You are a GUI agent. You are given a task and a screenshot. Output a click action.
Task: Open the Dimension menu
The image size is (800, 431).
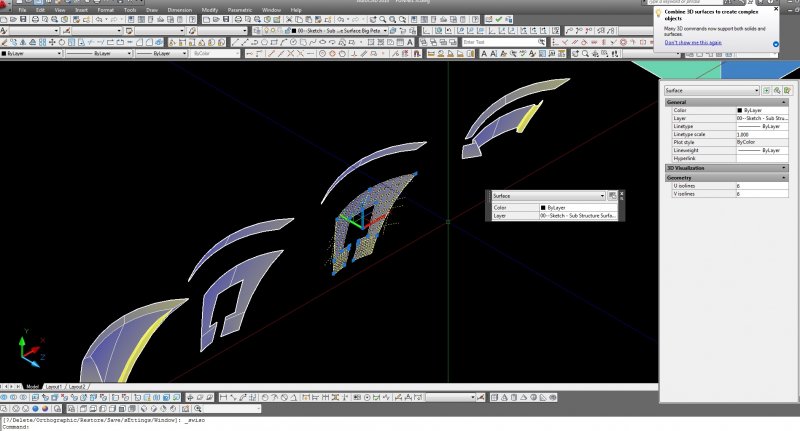point(180,10)
